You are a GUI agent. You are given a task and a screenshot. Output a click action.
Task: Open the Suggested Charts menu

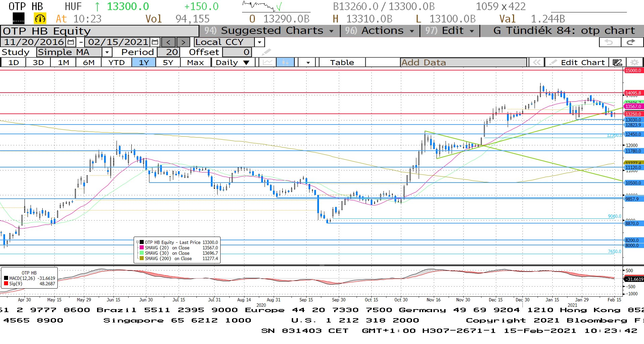(x=269, y=31)
